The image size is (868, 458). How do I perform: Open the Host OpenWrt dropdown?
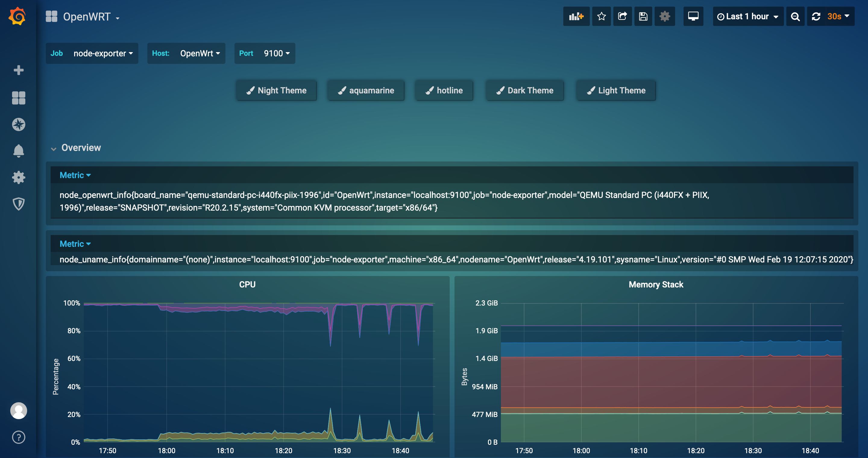200,53
